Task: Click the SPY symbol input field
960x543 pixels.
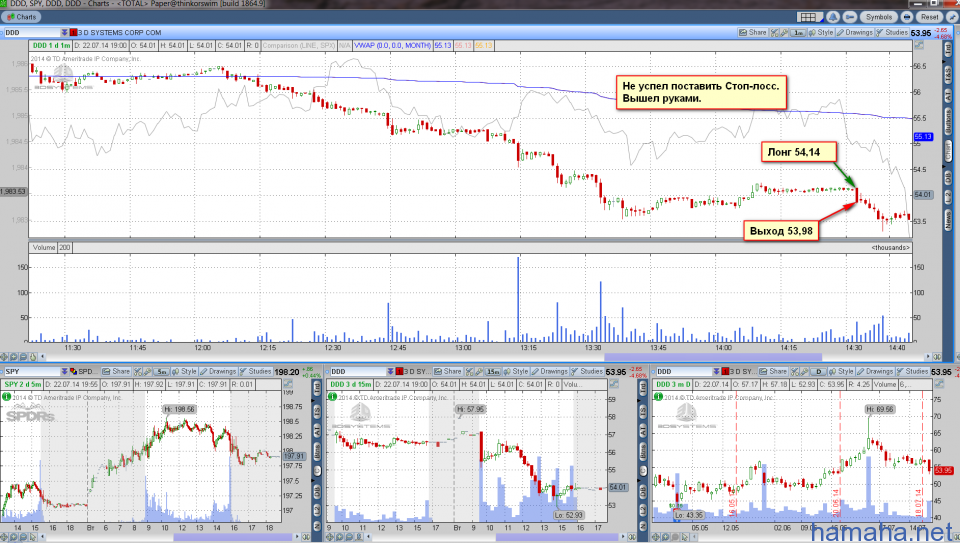Action: click(x=31, y=371)
